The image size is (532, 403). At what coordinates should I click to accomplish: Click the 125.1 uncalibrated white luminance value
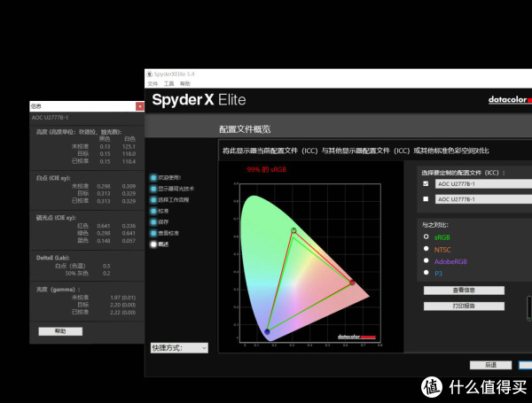(129, 146)
